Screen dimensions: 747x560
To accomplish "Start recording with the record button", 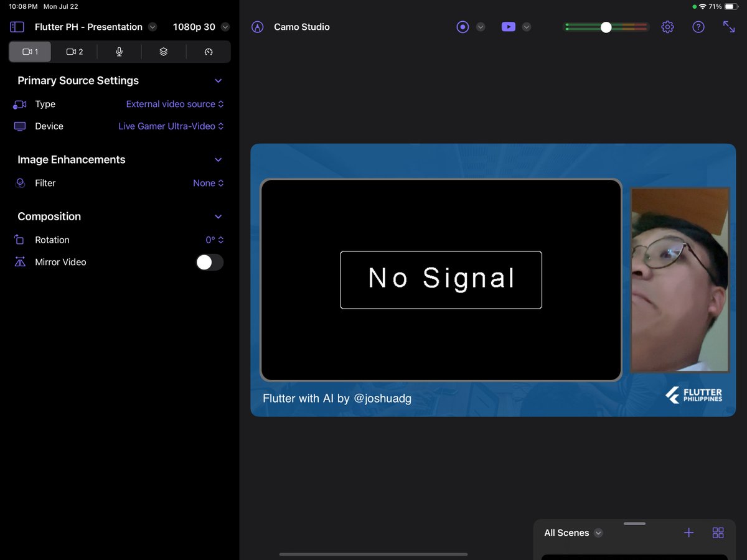I will (463, 27).
